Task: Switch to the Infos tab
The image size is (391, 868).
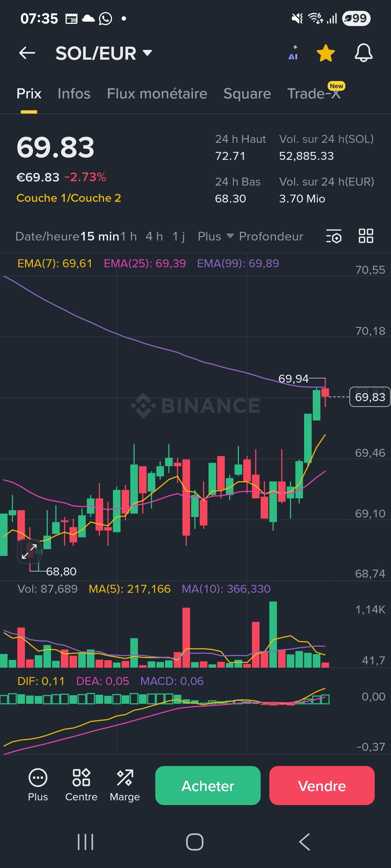Action: [74, 94]
